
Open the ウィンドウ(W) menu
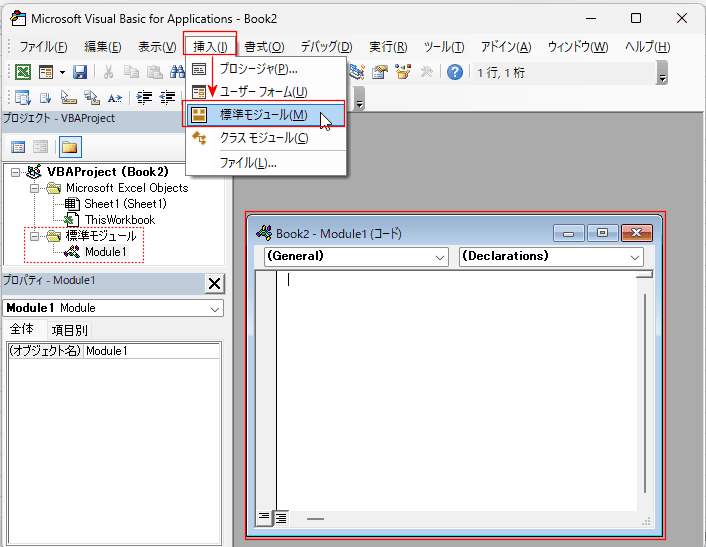(578, 46)
